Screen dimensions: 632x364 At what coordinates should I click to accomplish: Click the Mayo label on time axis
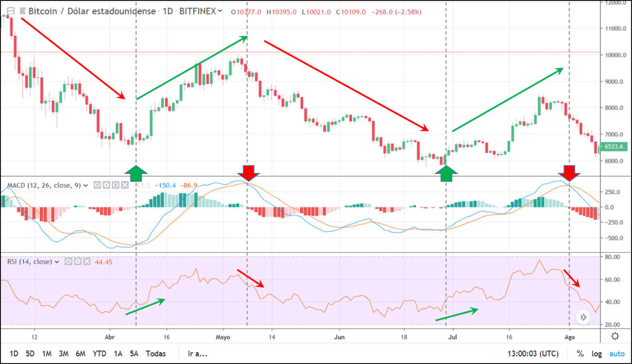(x=223, y=336)
